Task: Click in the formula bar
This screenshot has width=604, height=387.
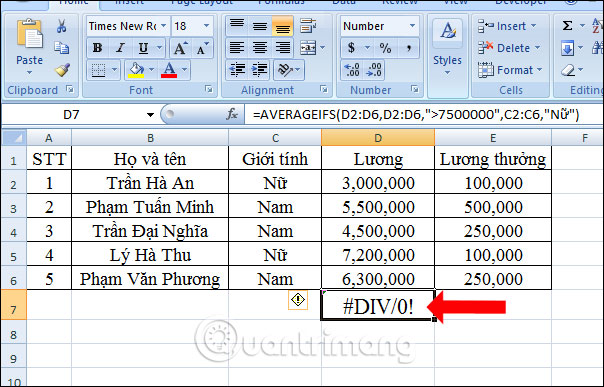Action: point(423,114)
